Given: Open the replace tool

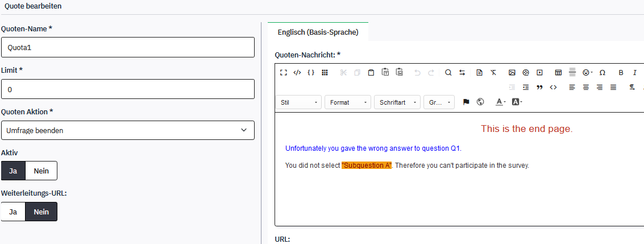Looking at the screenshot, I should click(x=462, y=72).
